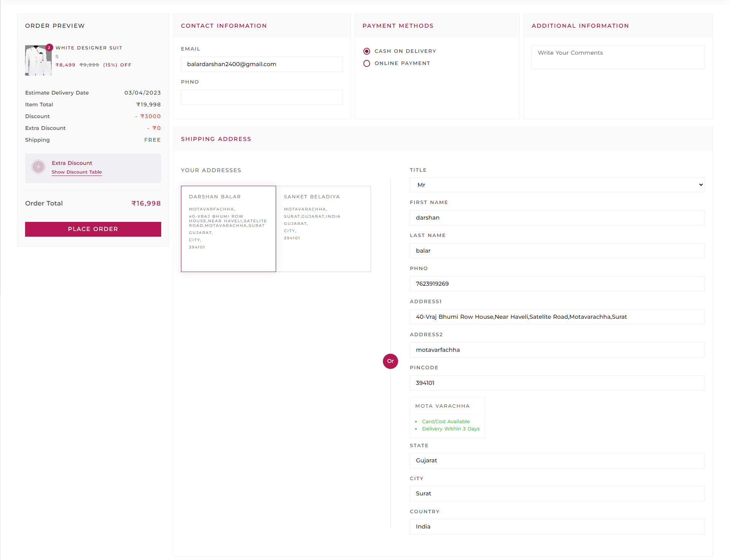The height and width of the screenshot is (560, 730).
Task: Open the Show Discount Table link
Action: pos(77,172)
